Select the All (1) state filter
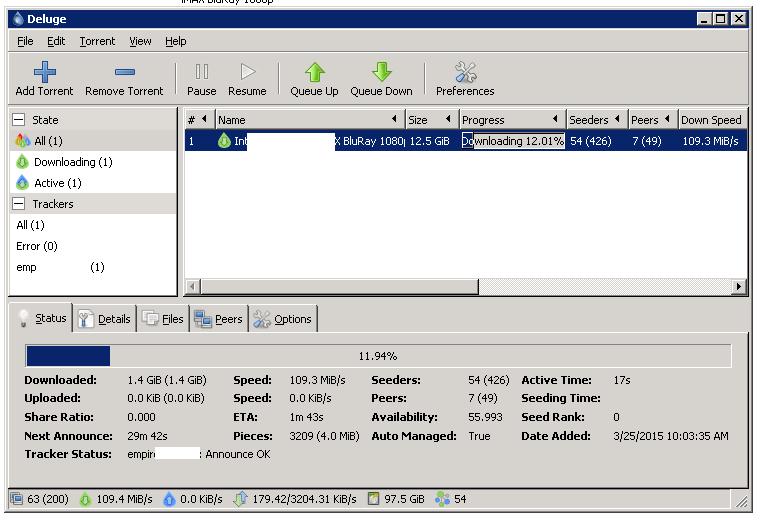This screenshot has height=520, width=758. [93, 141]
